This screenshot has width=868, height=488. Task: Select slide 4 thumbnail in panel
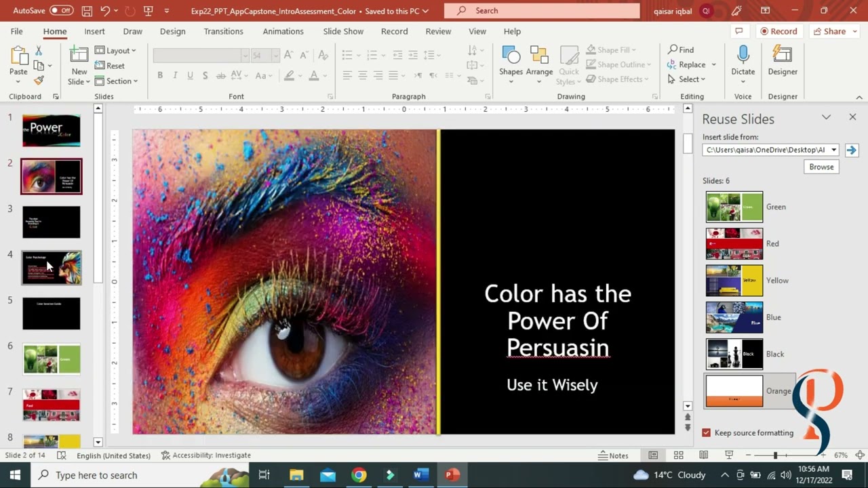click(x=52, y=268)
